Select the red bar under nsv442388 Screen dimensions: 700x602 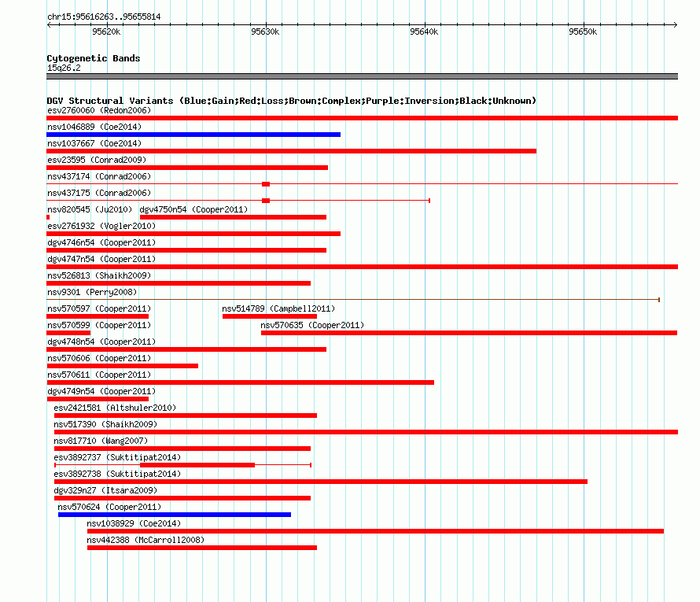202,548
